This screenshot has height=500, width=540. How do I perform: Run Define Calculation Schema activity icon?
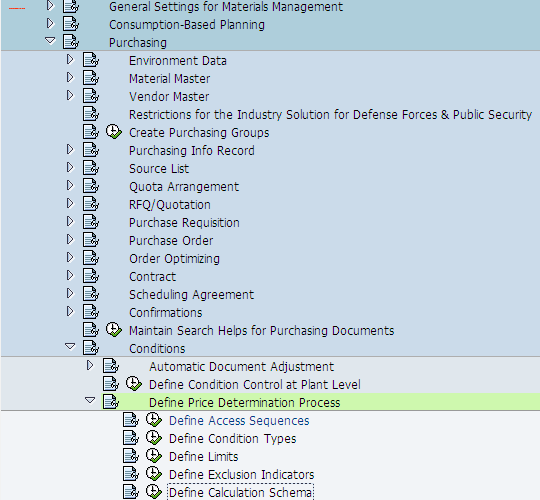[x=154, y=492]
